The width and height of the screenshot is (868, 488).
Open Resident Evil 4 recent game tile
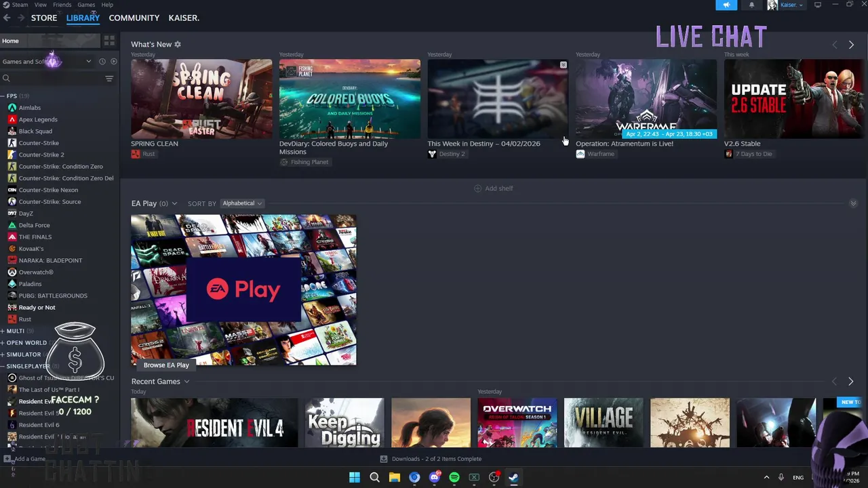[214, 423]
